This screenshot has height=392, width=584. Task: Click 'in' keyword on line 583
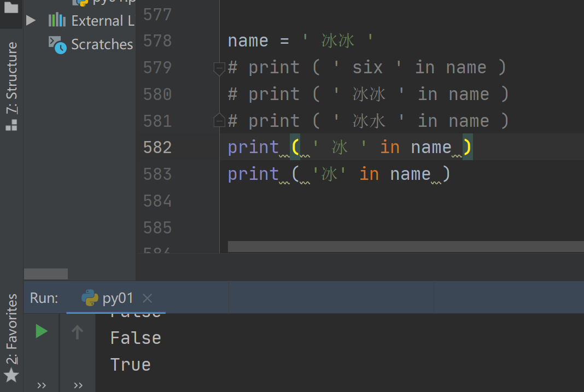coord(369,174)
